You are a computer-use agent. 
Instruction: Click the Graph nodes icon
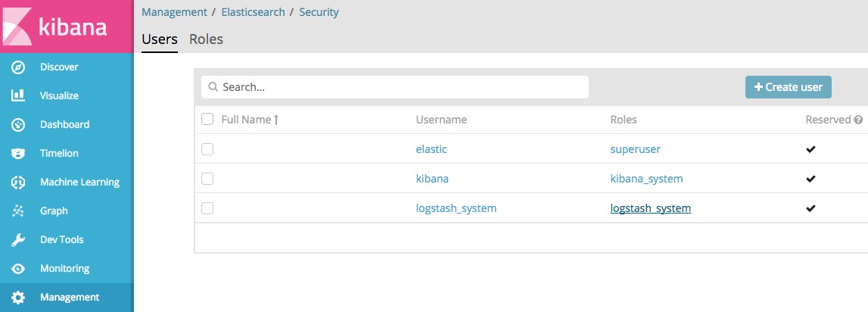(x=18, y=211)
